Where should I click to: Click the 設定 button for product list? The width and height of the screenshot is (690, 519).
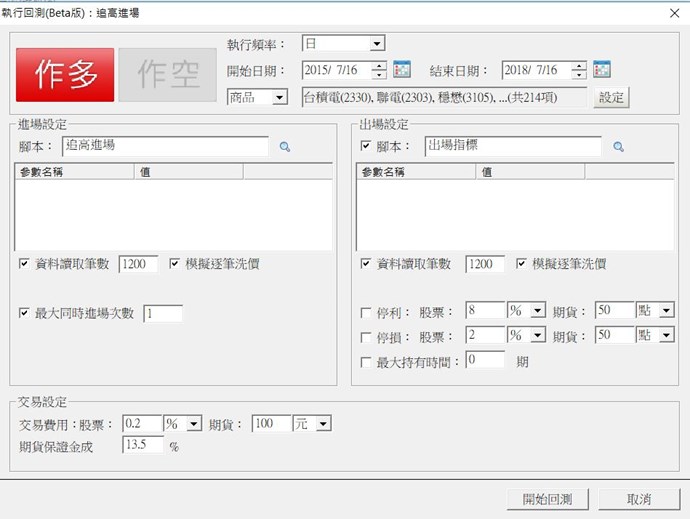(x=611, y=97)
